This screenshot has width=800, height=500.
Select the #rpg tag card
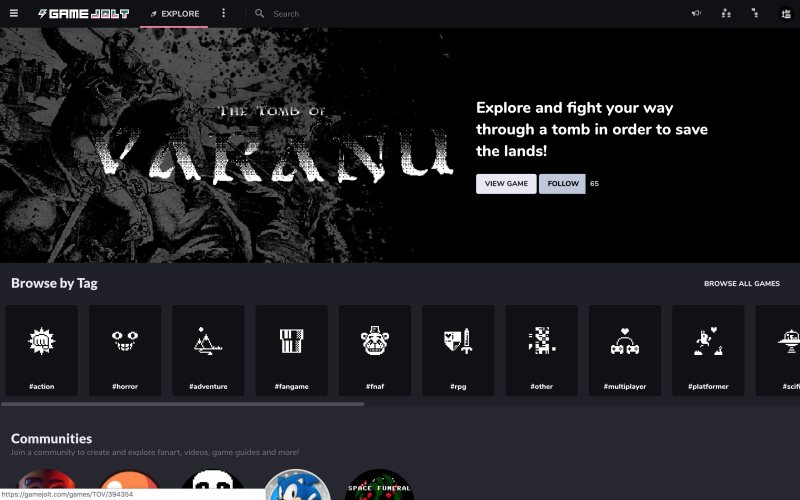458,351
